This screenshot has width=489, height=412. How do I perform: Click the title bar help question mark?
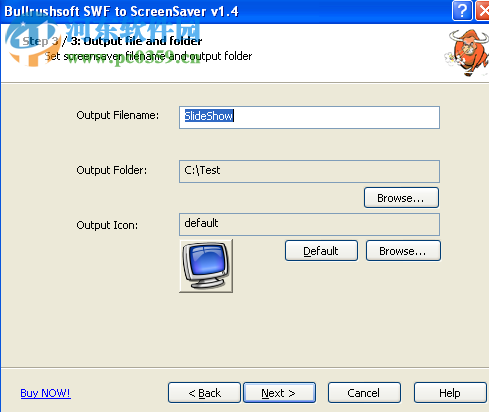coord(462,11)
